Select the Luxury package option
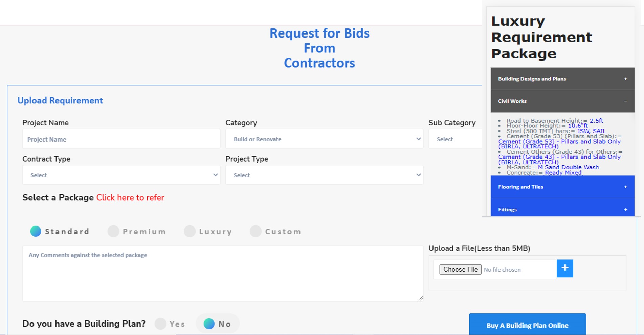The image size is (644, 335). click(x=190, y=231)
